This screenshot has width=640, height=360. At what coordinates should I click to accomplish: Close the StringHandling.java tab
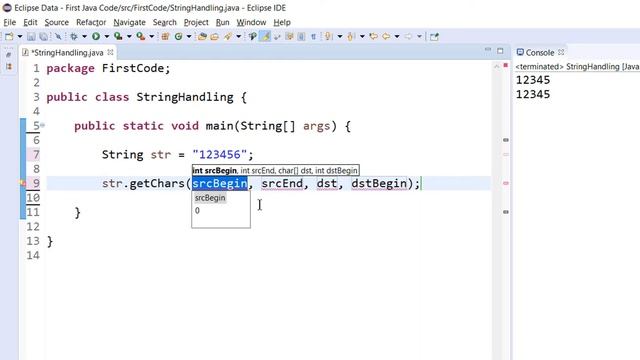point(110,52)
